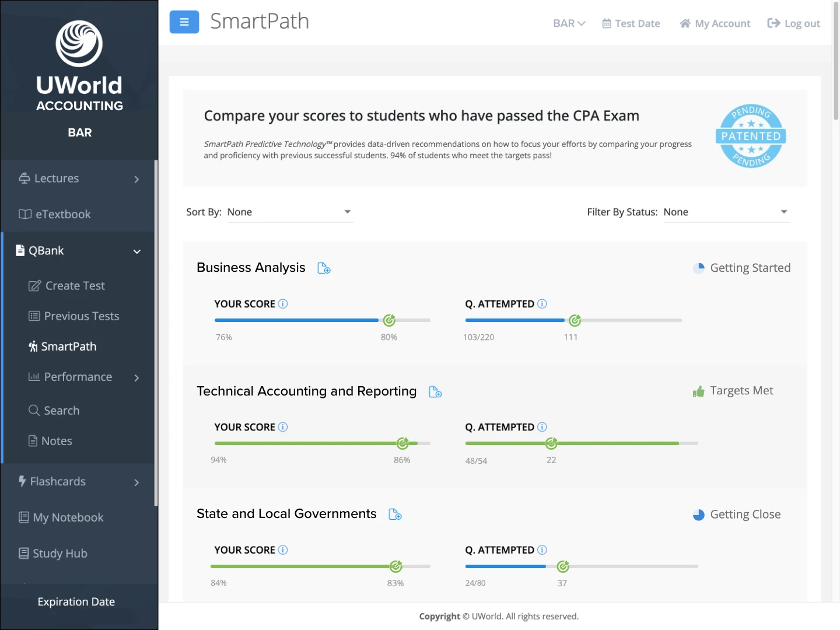Create test icon beside State and Local Governments
The image size is (840, 630).
point(395,514)
